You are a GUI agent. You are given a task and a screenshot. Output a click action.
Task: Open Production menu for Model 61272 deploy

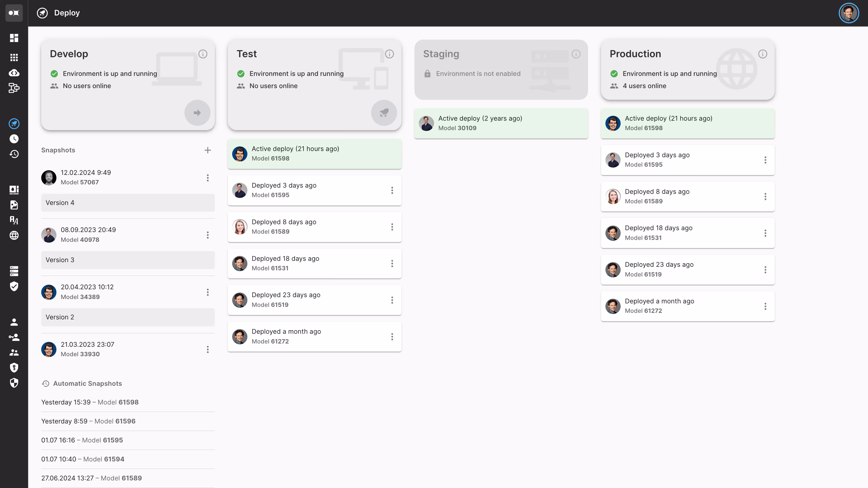point(765,306)
